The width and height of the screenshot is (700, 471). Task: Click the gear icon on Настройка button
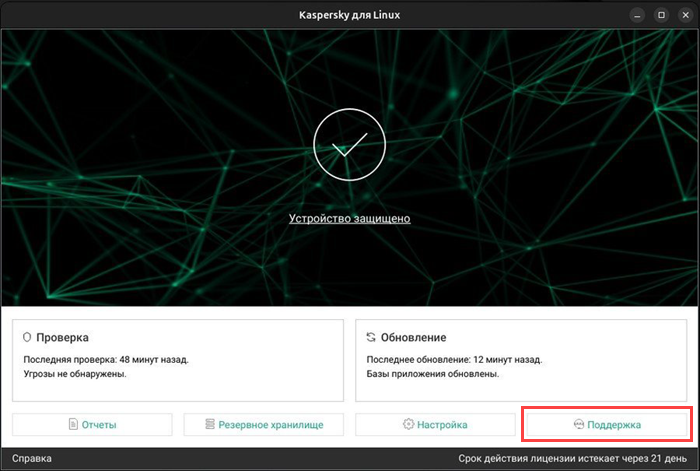coord(408,424)
